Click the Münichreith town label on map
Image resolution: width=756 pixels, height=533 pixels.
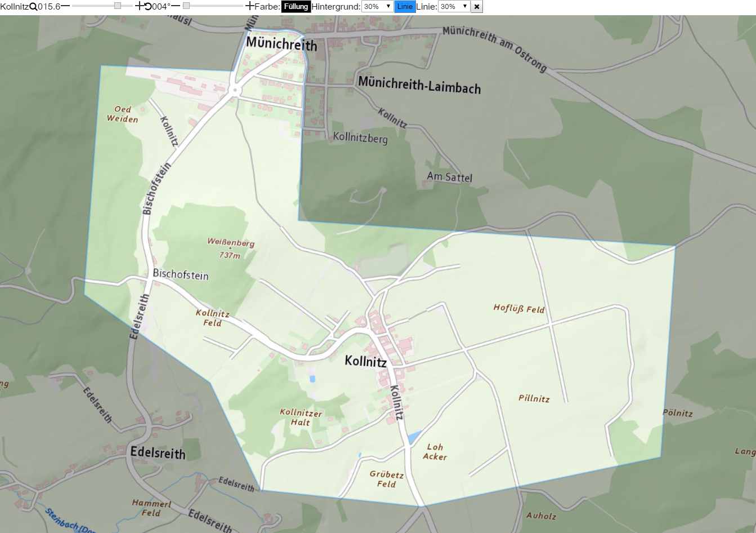coord(281,44)
